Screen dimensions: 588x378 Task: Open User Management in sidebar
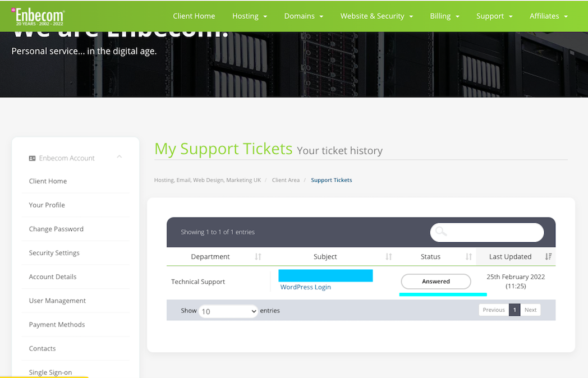[57, 301]
